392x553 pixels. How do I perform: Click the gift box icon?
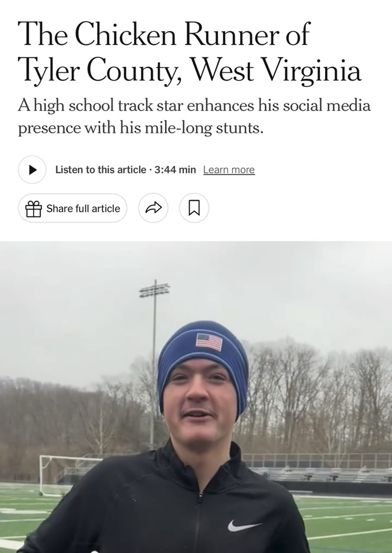click(34, 208)
